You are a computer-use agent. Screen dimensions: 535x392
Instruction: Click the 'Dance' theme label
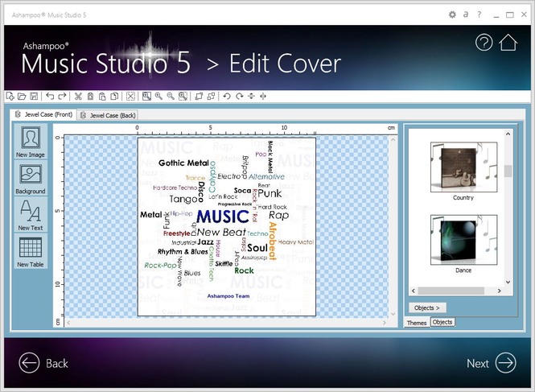point(463,270)
